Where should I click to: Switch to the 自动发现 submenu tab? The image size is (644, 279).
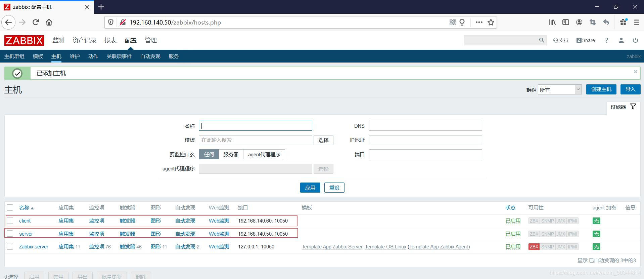coord(150,56)
